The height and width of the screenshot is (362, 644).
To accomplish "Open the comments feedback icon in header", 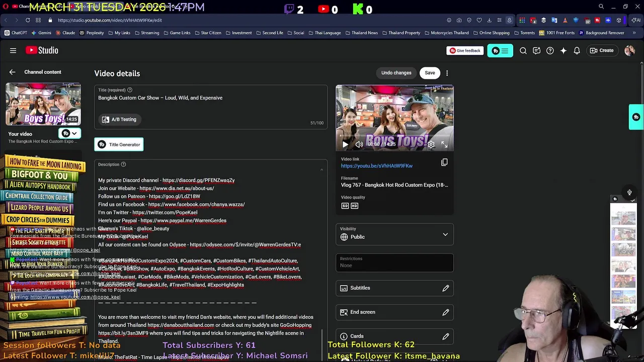I will point(536,50).
